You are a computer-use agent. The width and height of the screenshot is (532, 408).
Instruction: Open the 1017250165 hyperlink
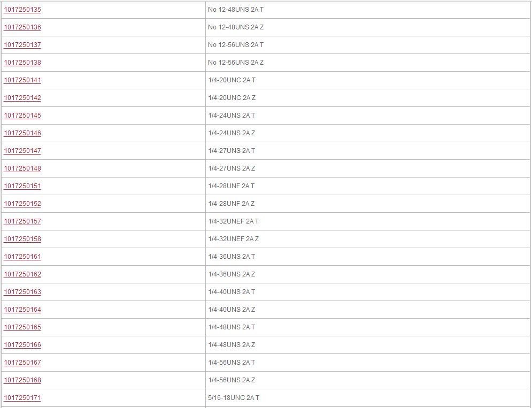tap(22, 327)
